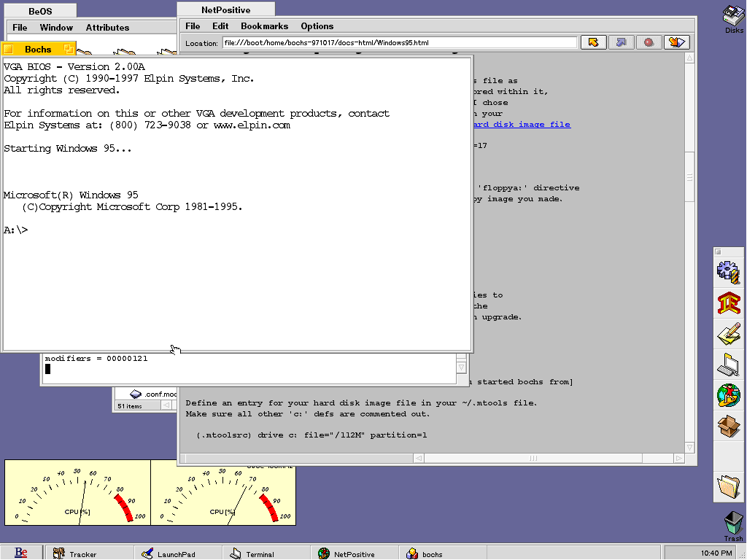The width and height of the screenshot is (747, 560).
Task: Click NetPositive horizontal scroll left arrow
Action: (x=418, y=458)
